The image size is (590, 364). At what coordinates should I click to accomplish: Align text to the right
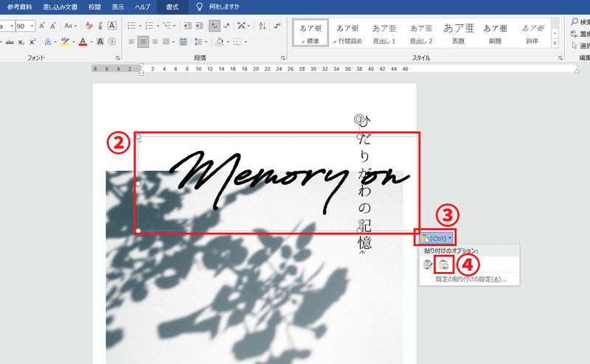tap(155, 41)
